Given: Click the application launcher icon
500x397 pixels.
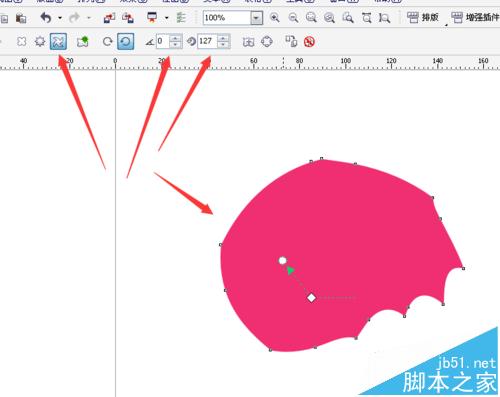Looking at the screenshot, I should click(x=152, y=18).
